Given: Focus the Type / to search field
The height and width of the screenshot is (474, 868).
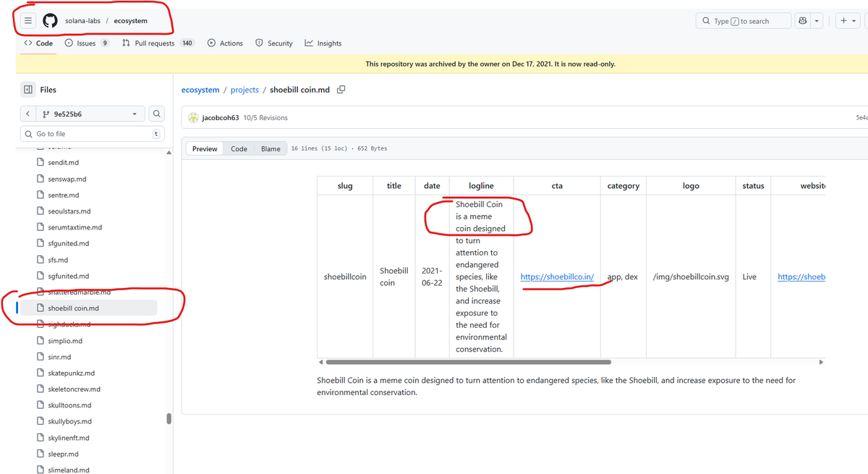Looking at the screenshot, I should point(744,21).
